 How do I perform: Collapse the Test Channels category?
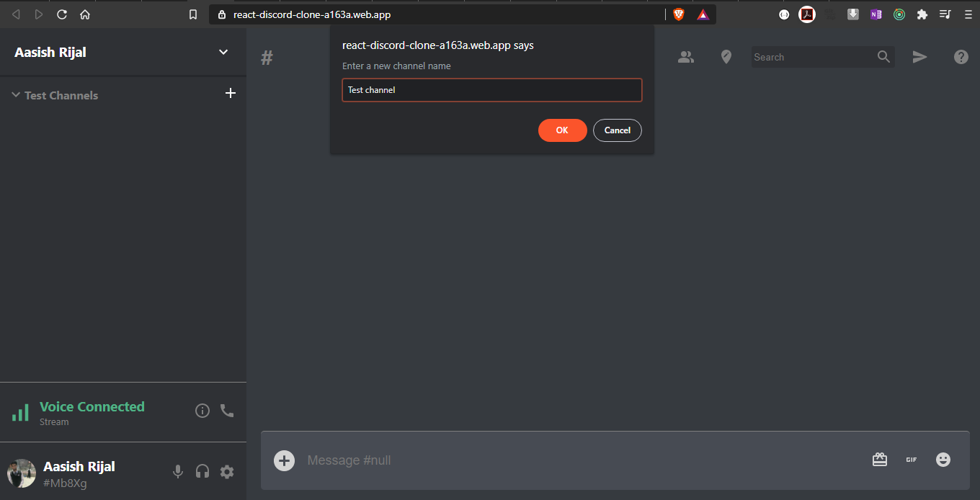click(55, 95)
